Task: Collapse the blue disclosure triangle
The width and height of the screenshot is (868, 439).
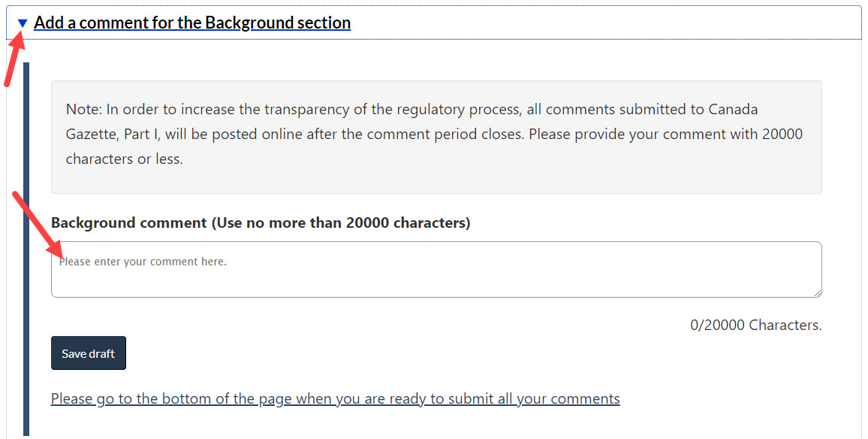Action: [x=23, y=23]
